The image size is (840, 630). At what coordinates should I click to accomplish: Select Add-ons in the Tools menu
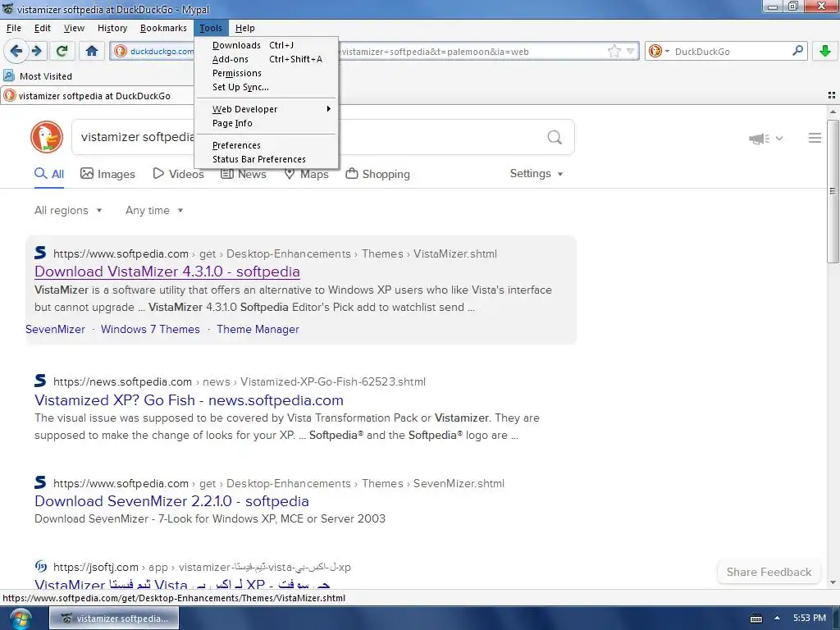pos(267,59)
